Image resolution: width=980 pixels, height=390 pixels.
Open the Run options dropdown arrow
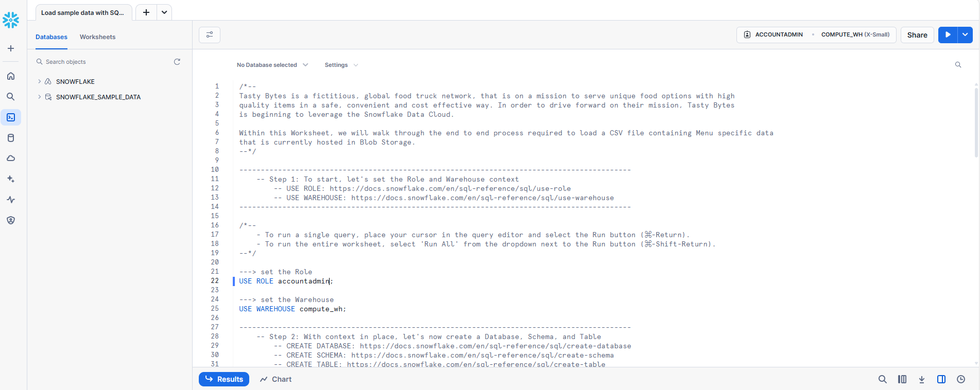(965, 34)
